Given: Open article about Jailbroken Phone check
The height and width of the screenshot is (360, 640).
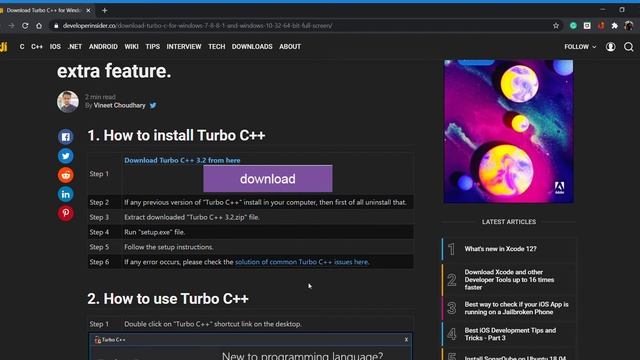Looking at the screenshot, I should tap(516, 308).
